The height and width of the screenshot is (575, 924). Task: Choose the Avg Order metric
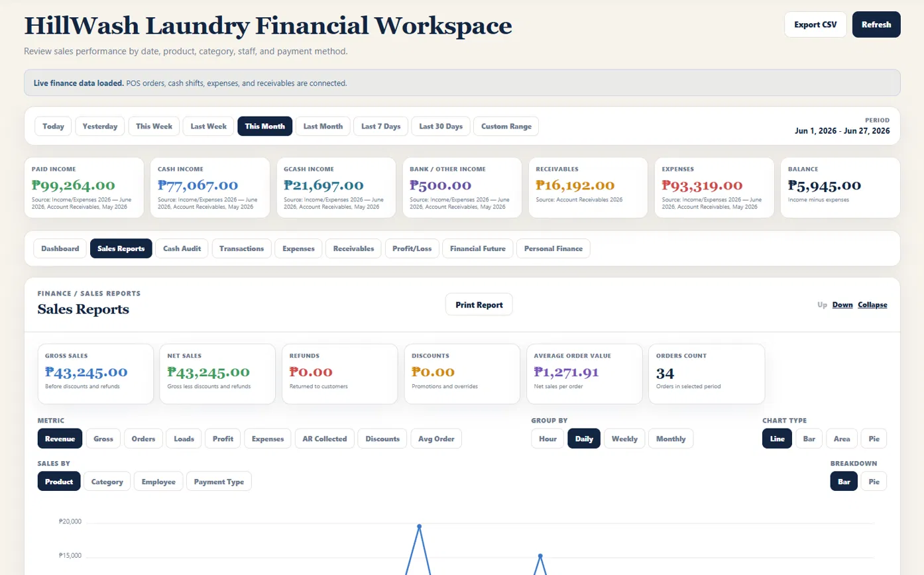click(x=436, y=439)
